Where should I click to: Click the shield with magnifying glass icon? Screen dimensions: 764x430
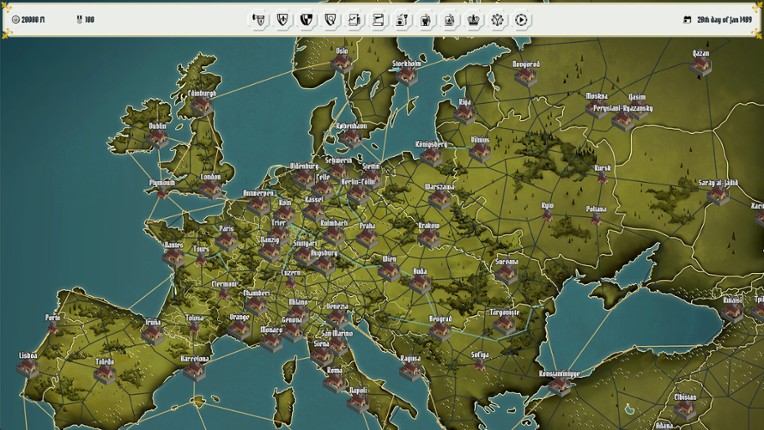point(330,20)
